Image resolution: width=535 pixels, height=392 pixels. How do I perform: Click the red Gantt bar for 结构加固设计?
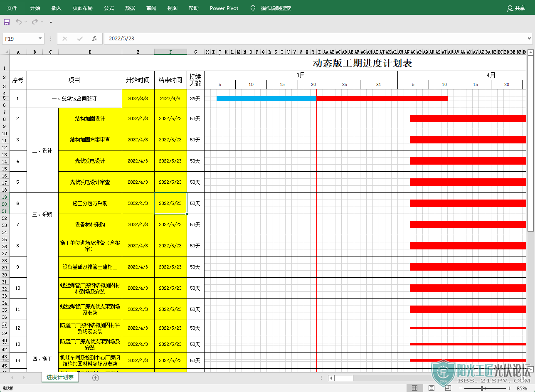pyautogui.click(x=468, y=118)
